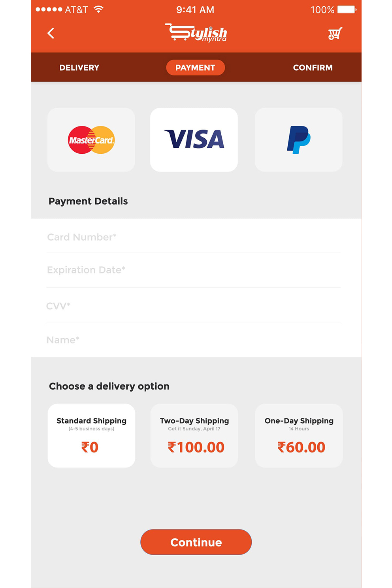Tap the battery indicator icon
The width and height of the screenshot is (392, 588).
pyautogui.click(x=347, y=9)
